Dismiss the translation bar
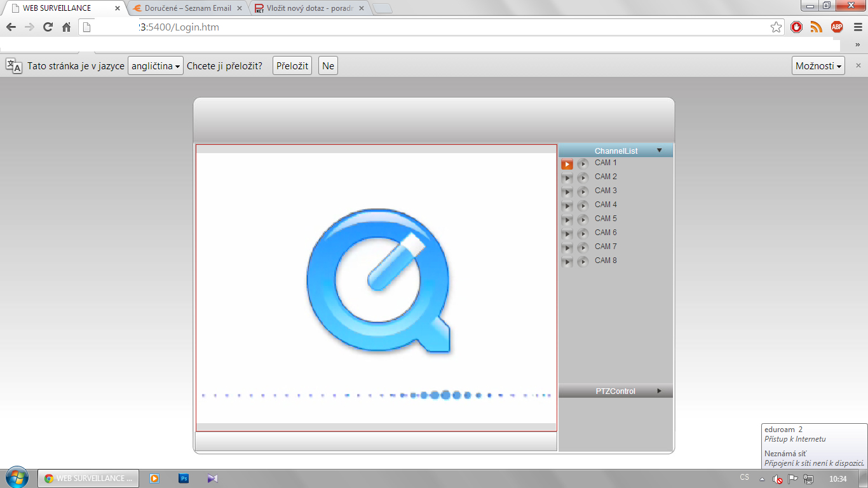This screenshot has height=488, width=868. point(858,65)
